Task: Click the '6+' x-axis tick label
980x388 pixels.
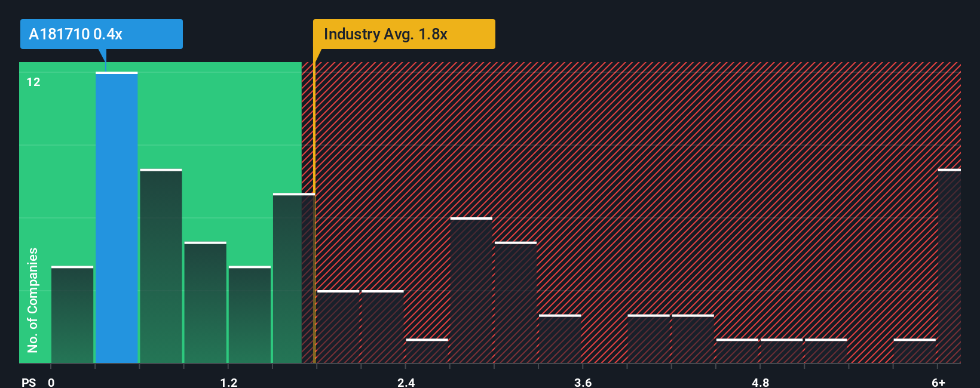Action: 939,382
